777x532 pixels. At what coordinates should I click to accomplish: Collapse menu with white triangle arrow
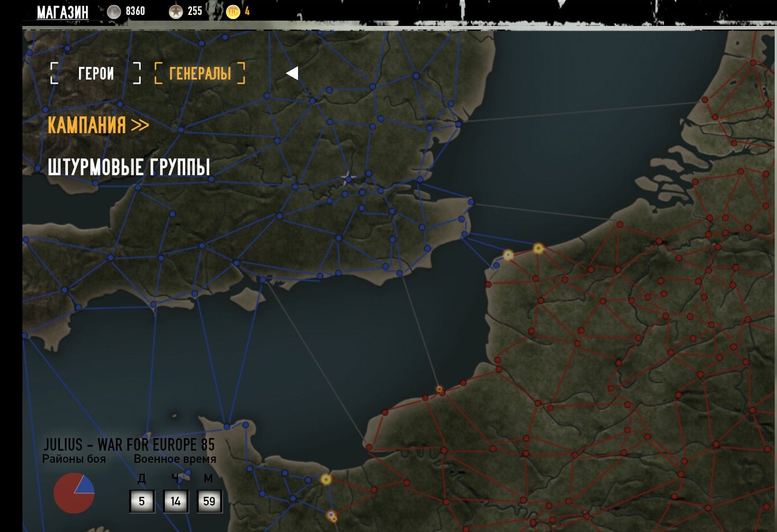292,73
